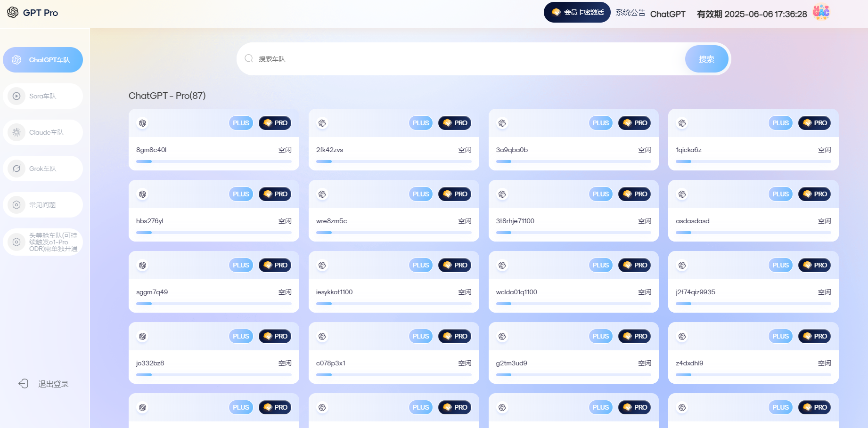Click PRO badge on 3a9qba0b card
This screenshot has height=428, width=868.
tap(635, 123)
